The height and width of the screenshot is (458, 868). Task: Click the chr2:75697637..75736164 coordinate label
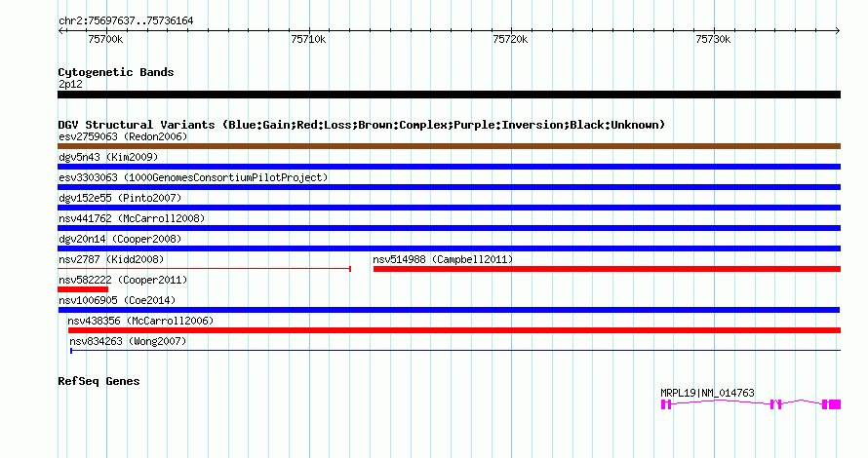(126, 21)
